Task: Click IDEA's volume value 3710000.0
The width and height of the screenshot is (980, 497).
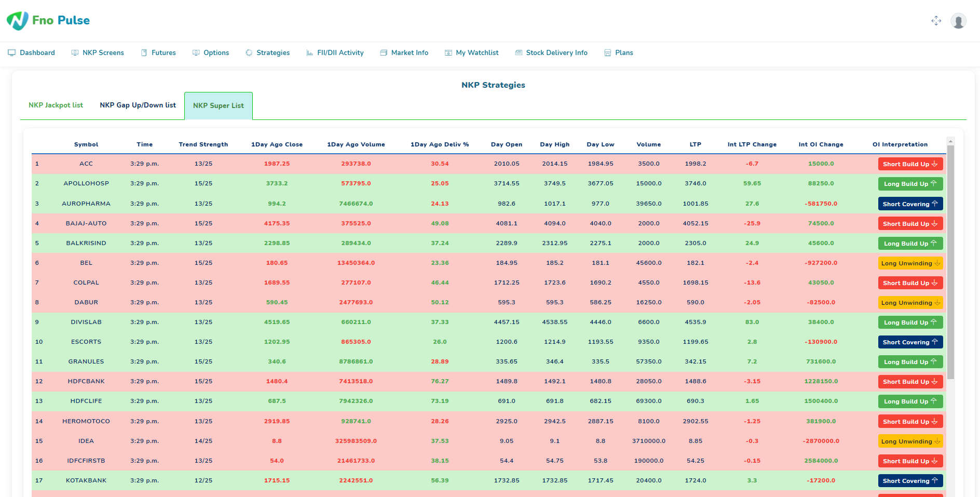Action: click(649, 441)
